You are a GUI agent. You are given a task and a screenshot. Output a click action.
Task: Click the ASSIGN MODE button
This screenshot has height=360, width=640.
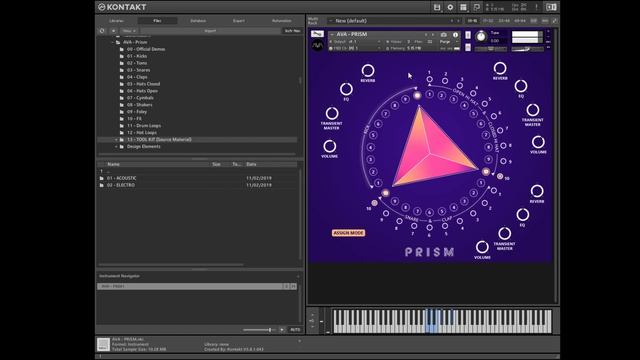coord(348,233)
